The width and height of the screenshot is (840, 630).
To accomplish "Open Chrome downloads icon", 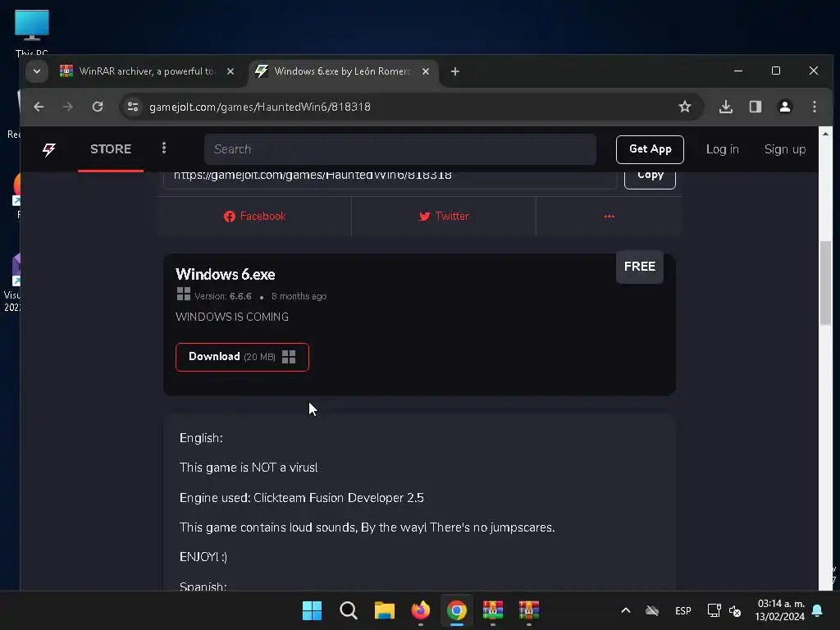I will 725,107.
